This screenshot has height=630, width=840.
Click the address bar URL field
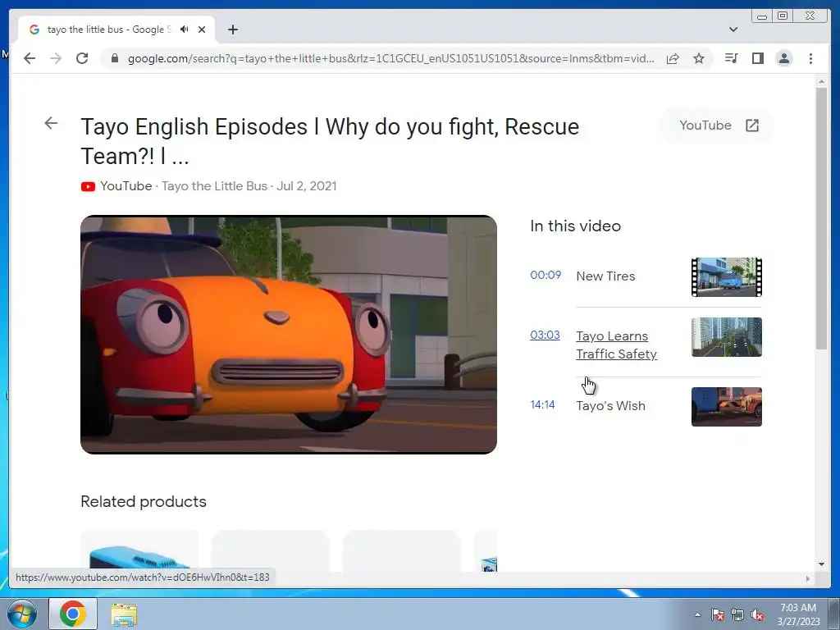click(x=390, y=58)
